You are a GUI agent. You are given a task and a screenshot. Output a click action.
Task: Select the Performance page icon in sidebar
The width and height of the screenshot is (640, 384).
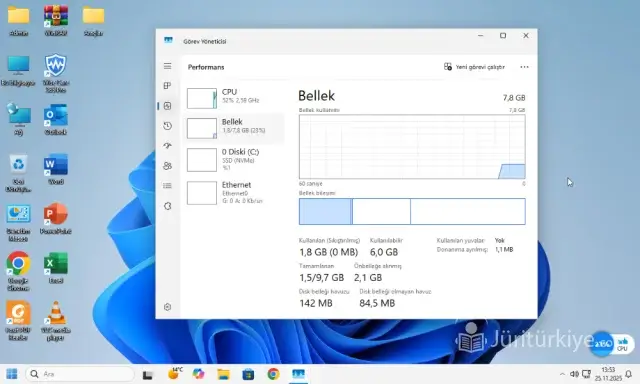(167, 106)
